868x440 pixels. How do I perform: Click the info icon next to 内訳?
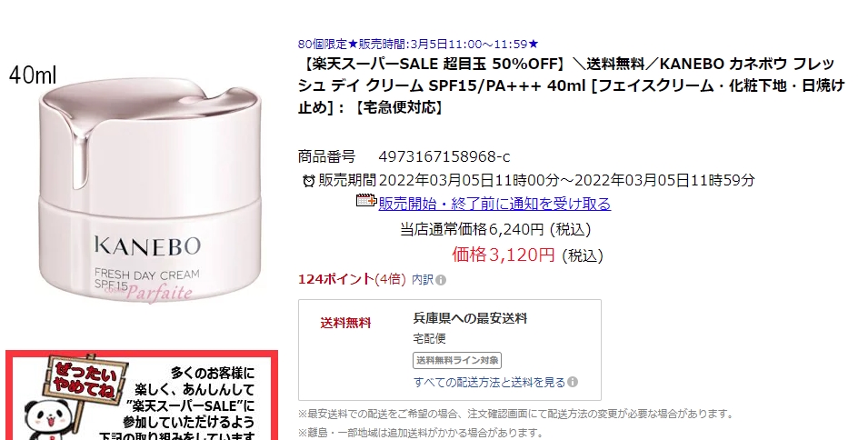tap(441, 280)
